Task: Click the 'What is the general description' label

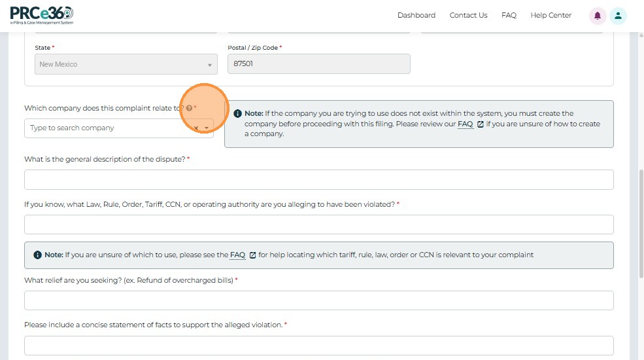Action: pos(105,159)
